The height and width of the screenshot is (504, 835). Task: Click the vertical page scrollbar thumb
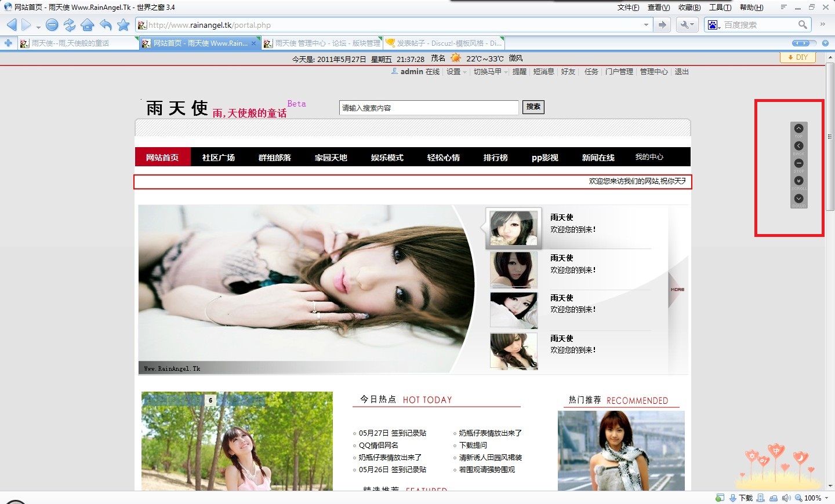pos(830,137)
